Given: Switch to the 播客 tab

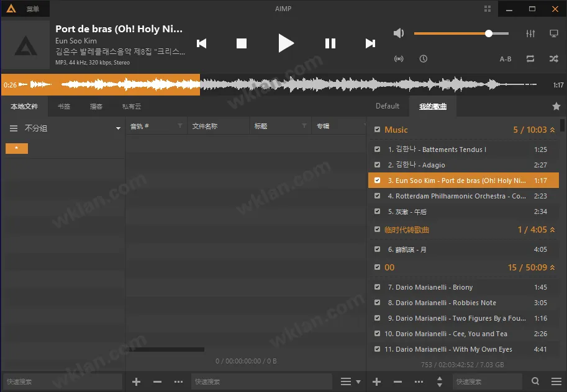Looking at the screenshot, I should (x=96, y=106).
